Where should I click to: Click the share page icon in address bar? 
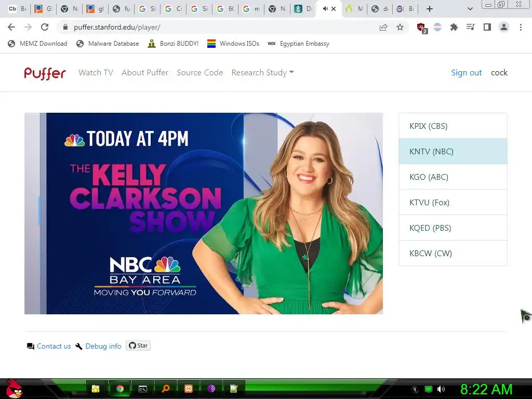383,27
